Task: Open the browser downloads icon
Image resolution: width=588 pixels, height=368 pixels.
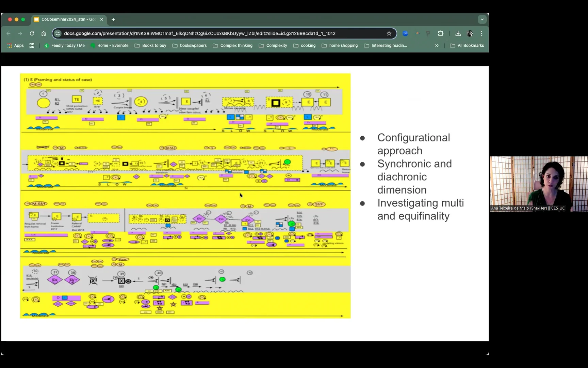Action: click(x=458, y=33)
